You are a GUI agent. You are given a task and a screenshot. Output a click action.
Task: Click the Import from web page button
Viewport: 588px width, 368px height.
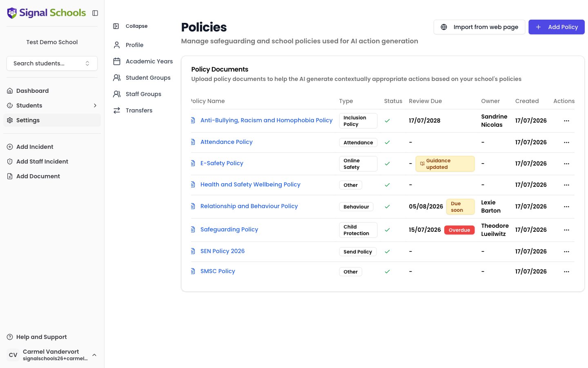[479, 27]
